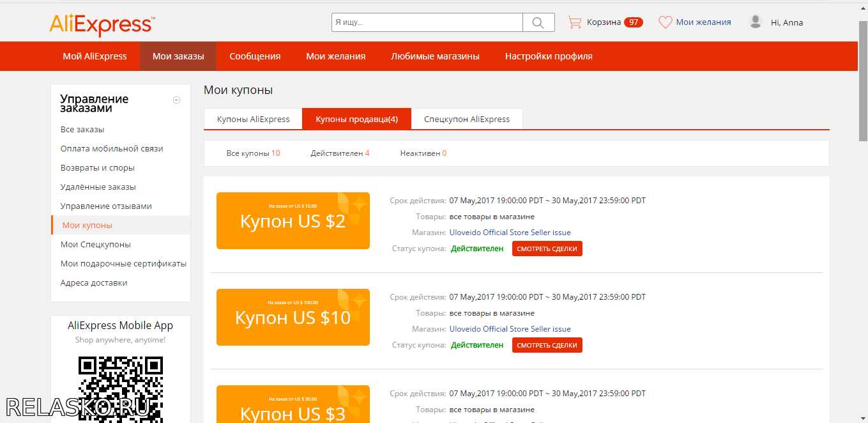Click the heart wishlist icon

point(666,22)
